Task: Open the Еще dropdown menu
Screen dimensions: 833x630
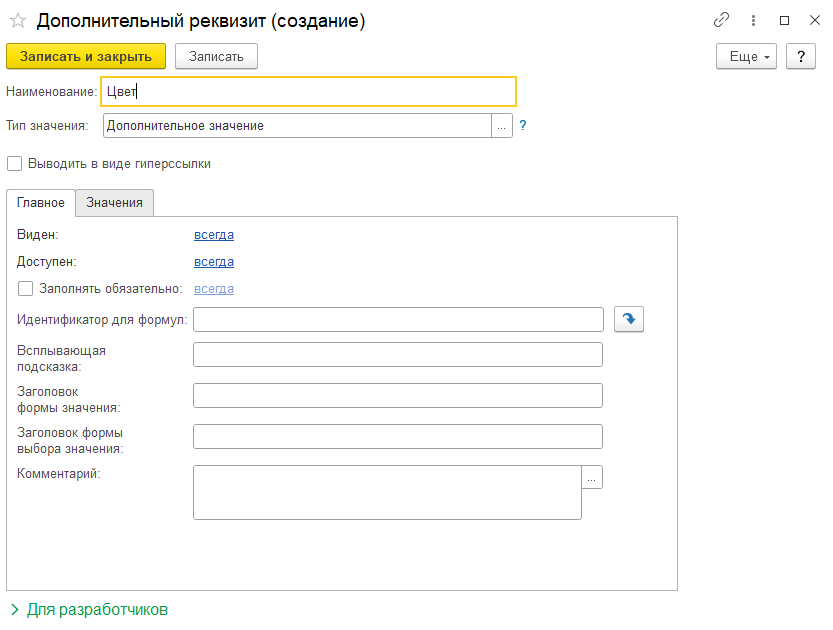Action: tap(746, 56)
